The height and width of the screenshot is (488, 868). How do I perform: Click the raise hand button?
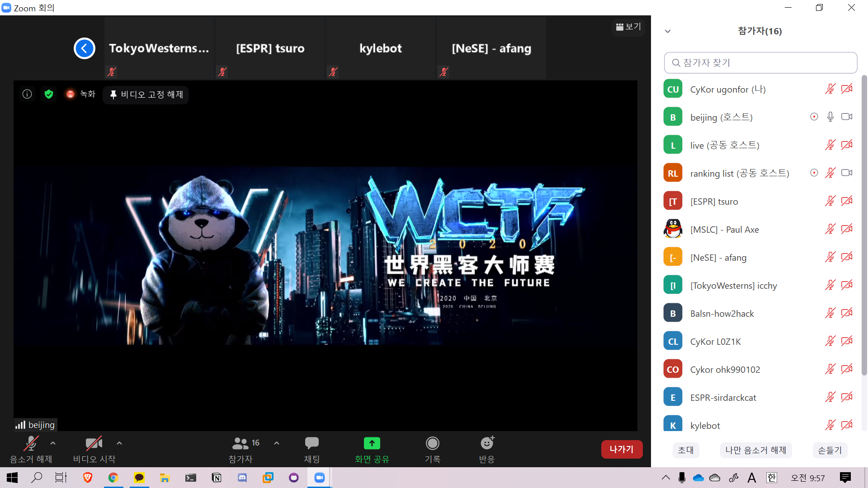(830, 450)
